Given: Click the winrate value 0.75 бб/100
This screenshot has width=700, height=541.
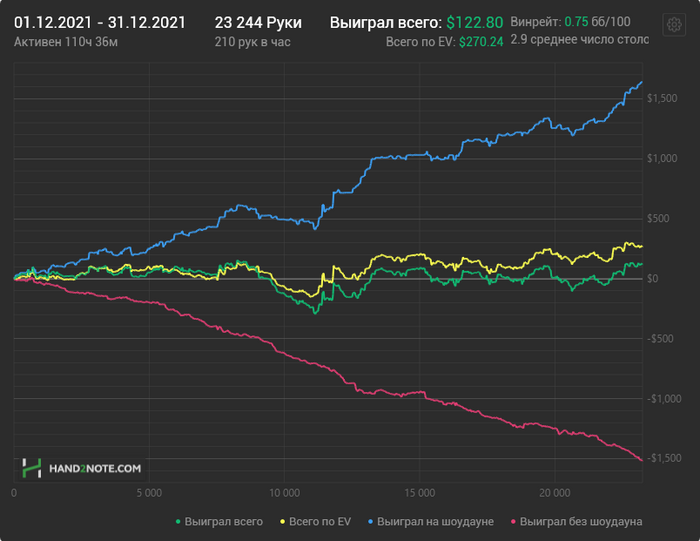Looking at the screenshot, I should tap(597, 21).
